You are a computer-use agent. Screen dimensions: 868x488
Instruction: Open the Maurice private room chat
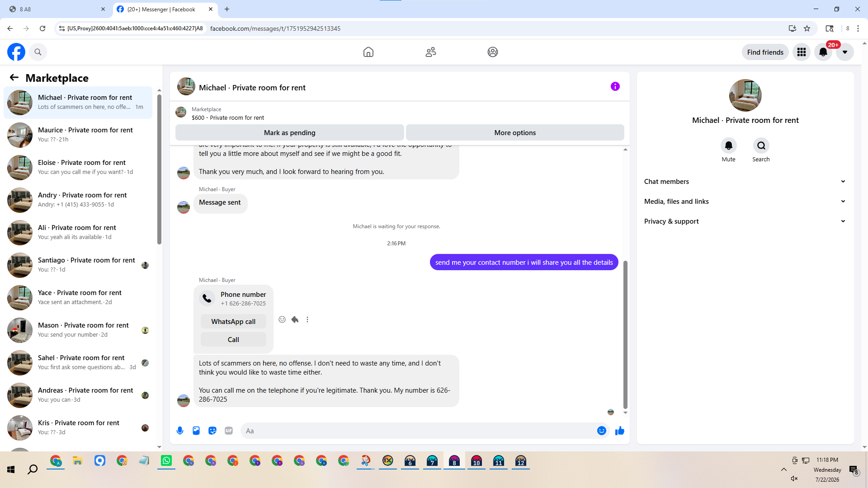pos(78,135)
